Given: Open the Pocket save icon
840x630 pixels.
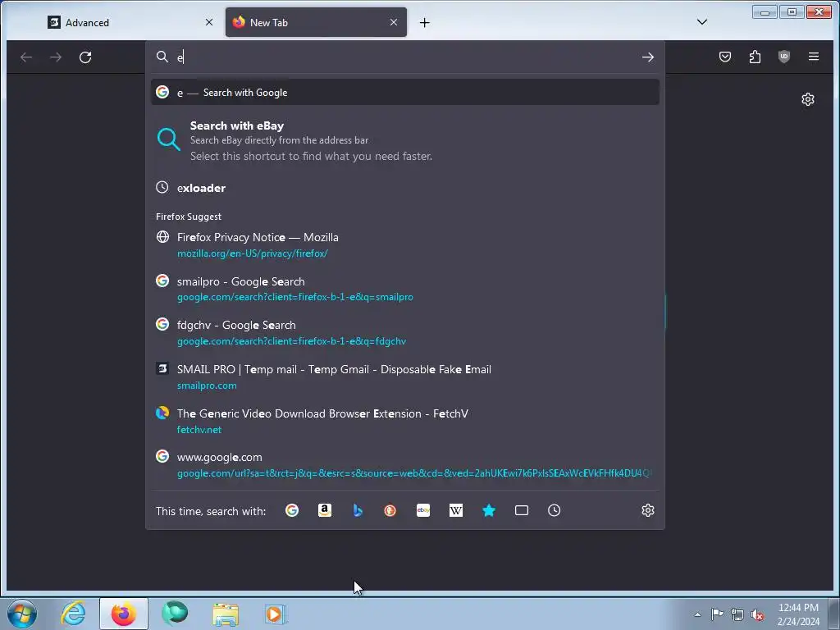Looking at the screenshot, I should click(725, 57).
